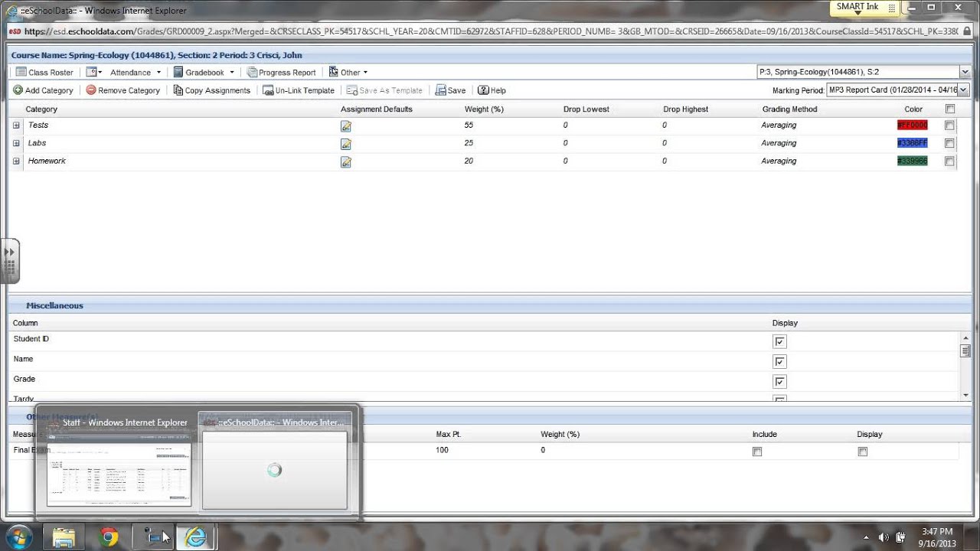This screenshot has width=980, height=551.
Task: Open the Class Roster page
Action: point(44,73)
